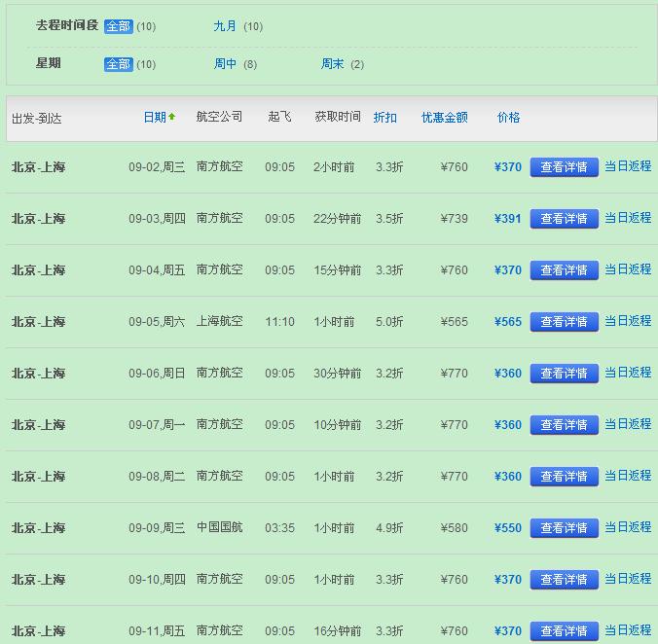Select 全部 in the 去程时间段 filter
The image size is (658, 644).
pos(119,26)
